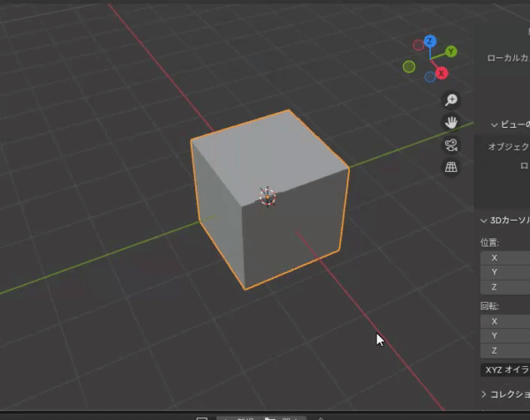The height and width of the screenshot is (420, 530).
Task: Toggle perspective/orthographic grid icon
Action: point(451,167)
